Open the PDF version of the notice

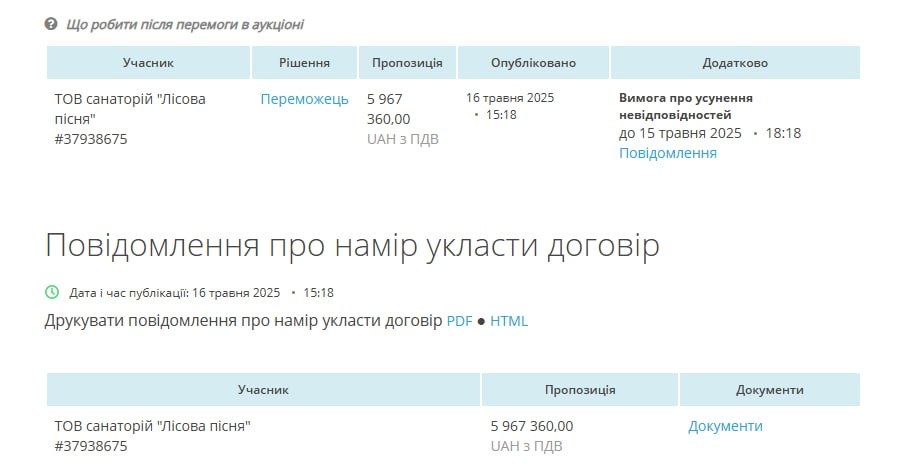point(459,321)
